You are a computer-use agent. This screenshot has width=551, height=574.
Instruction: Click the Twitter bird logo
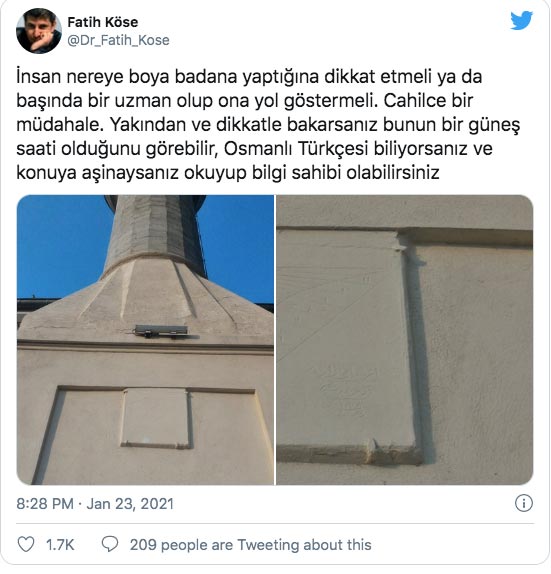[522, 20]
